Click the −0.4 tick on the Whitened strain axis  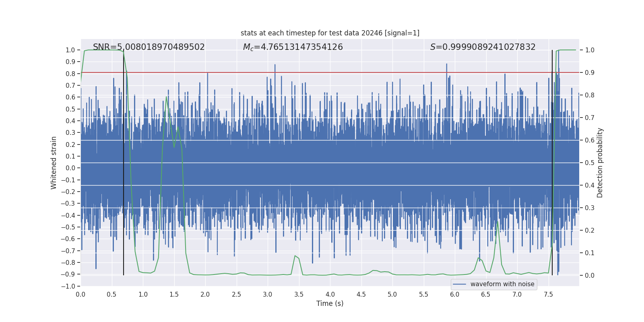tap(68, 215)
